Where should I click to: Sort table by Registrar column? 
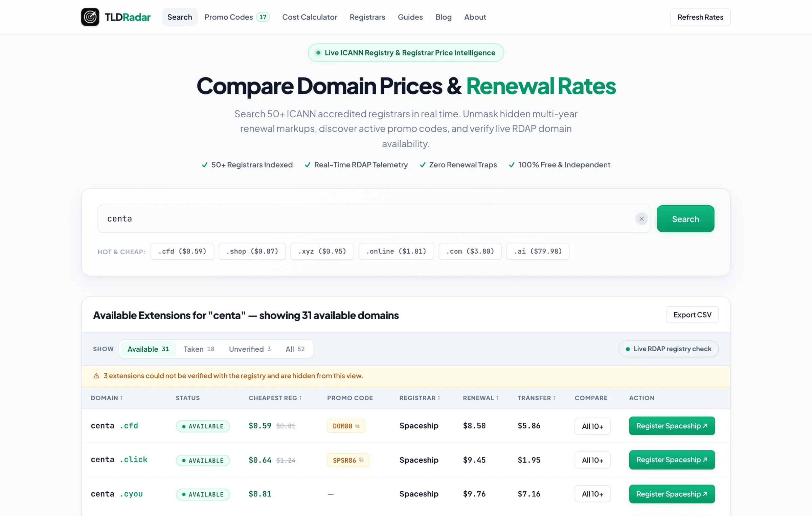click(420, 398)
